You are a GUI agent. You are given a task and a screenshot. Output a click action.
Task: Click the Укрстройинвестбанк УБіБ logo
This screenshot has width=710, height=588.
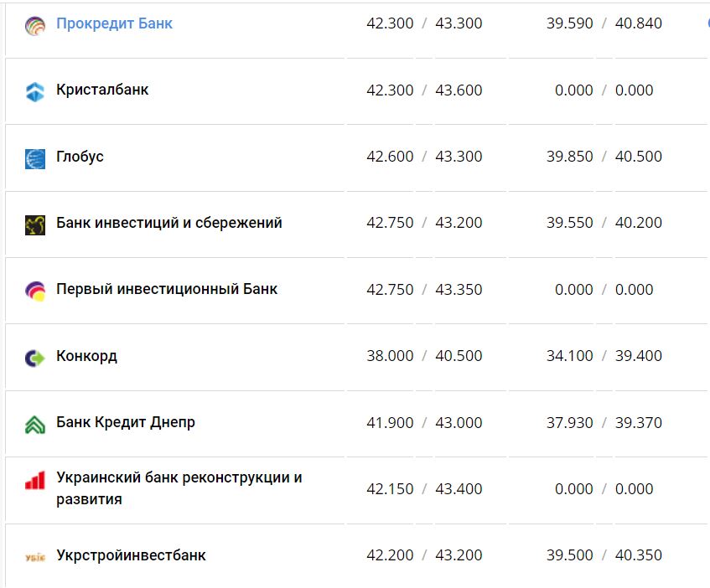point(34,554)
